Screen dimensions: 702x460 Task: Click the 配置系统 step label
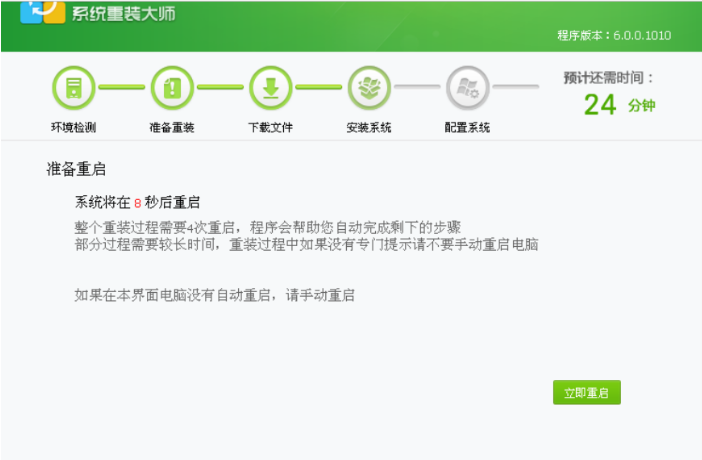pyautogui.click(x=467, y=128)
